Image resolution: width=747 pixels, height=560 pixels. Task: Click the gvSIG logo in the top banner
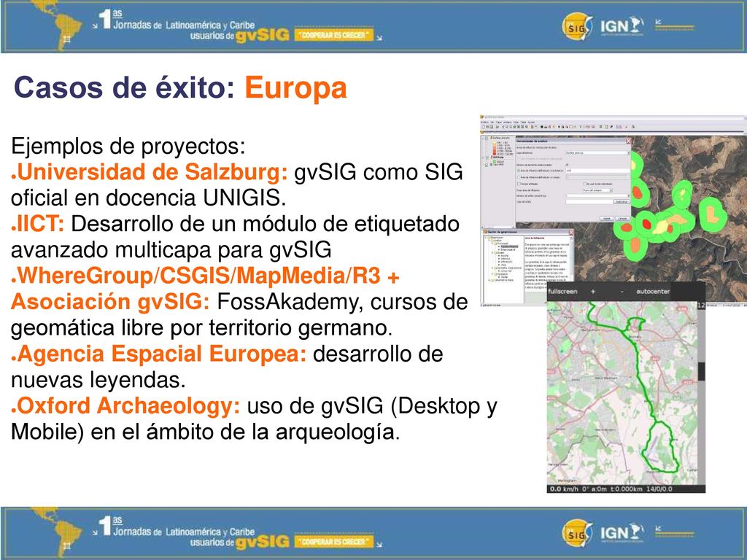(578, 26)
